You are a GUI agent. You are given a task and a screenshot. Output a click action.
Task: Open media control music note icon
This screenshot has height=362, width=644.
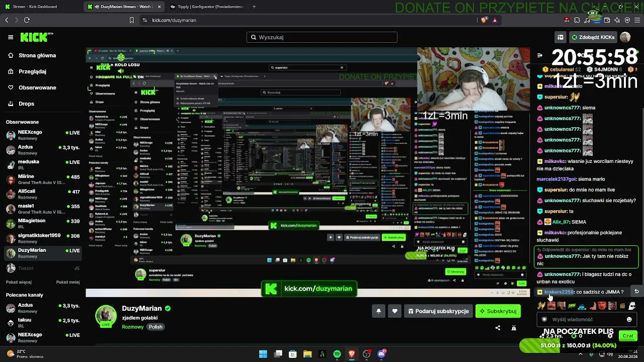pyautogui.click(x=587, y=20)
